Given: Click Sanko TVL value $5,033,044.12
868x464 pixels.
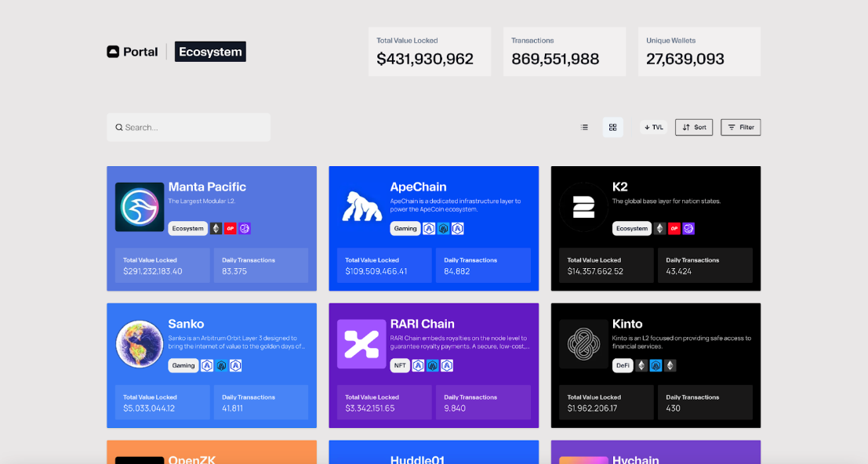Looking at the screenshot, I should click(149, 408).
